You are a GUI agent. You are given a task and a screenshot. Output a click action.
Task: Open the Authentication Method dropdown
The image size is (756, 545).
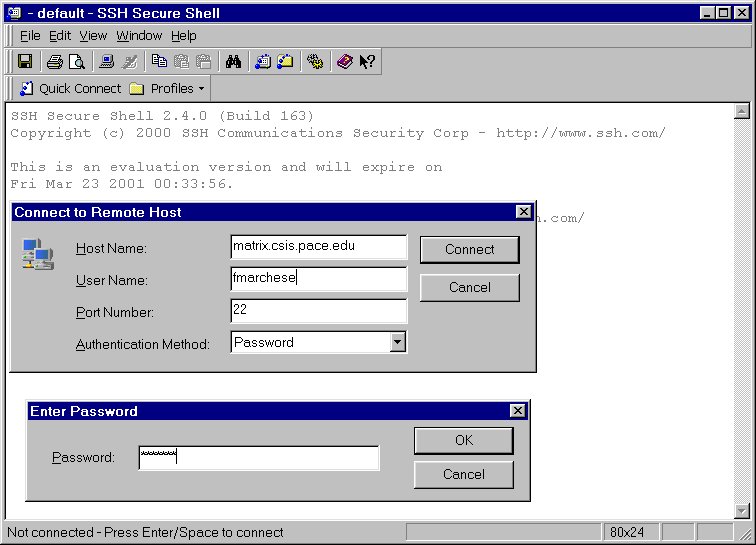pos(397,342)
